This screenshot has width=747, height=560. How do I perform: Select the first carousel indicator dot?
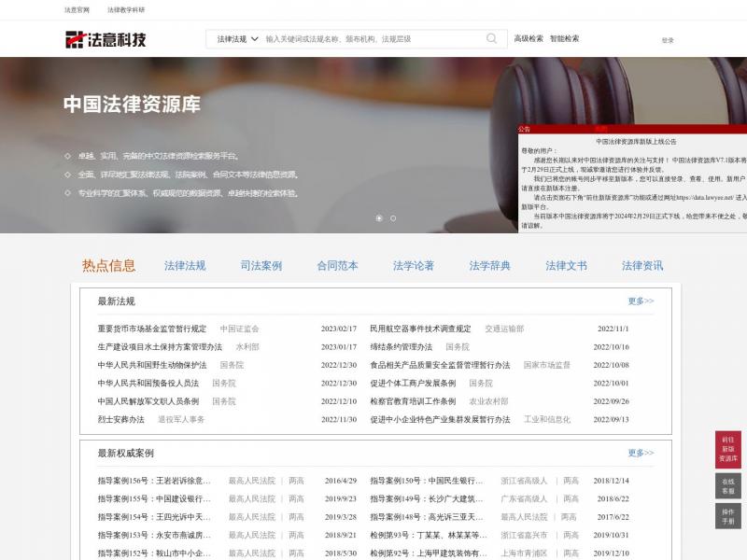[x=379, y=218]
